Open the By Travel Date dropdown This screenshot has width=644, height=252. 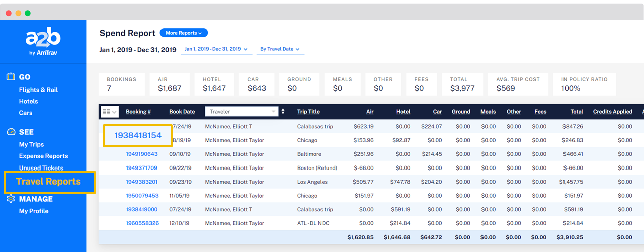pyautogui.click(x=280, y=49)
